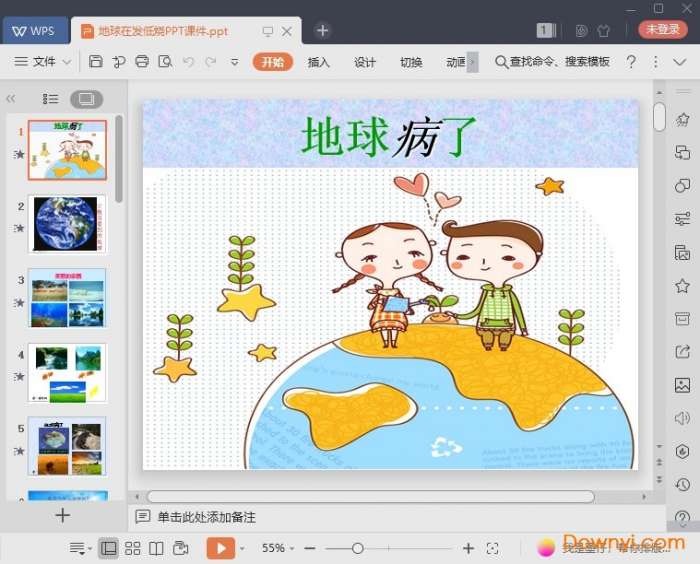
Task: Open the 文件 menu
Action: click(x=36, y=61)
